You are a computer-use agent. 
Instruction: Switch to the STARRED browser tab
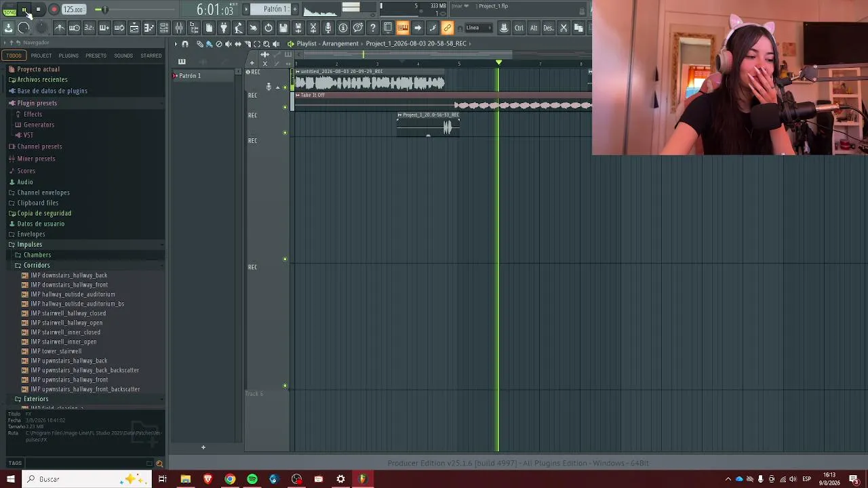pyautogui.click(x=151, y=56)
